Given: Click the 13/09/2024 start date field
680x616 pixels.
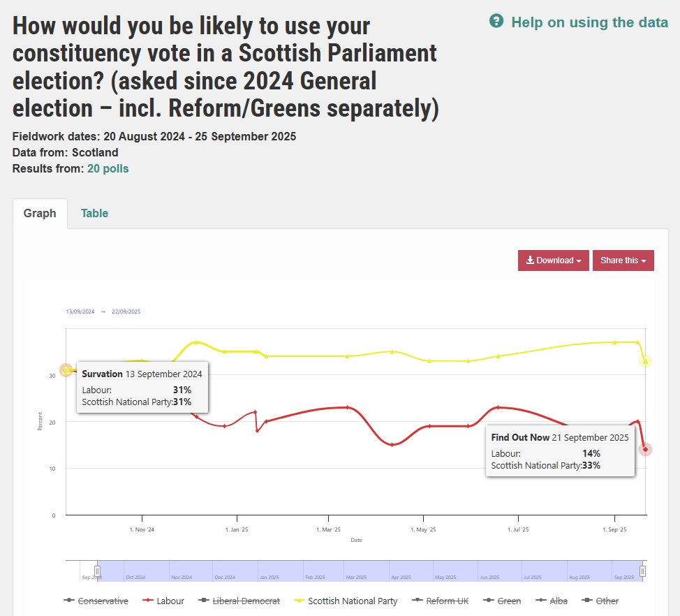Looking at the screenshot, I should (x=80, y=311).
